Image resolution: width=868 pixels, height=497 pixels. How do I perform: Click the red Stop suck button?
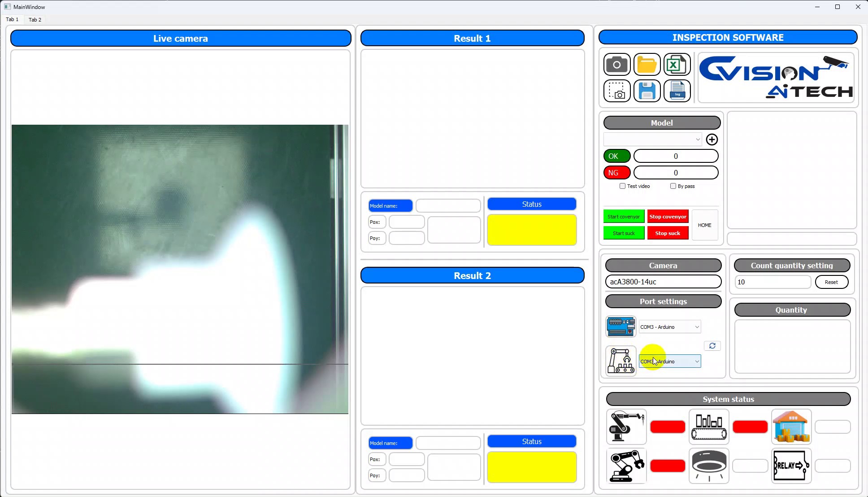pyautogui.click(x=668, y=233)
